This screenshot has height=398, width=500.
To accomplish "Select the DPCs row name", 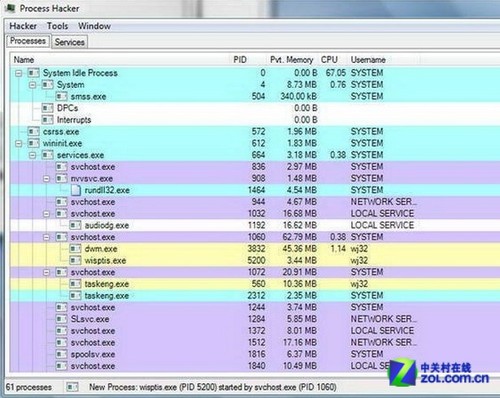I will coord(67,108).
